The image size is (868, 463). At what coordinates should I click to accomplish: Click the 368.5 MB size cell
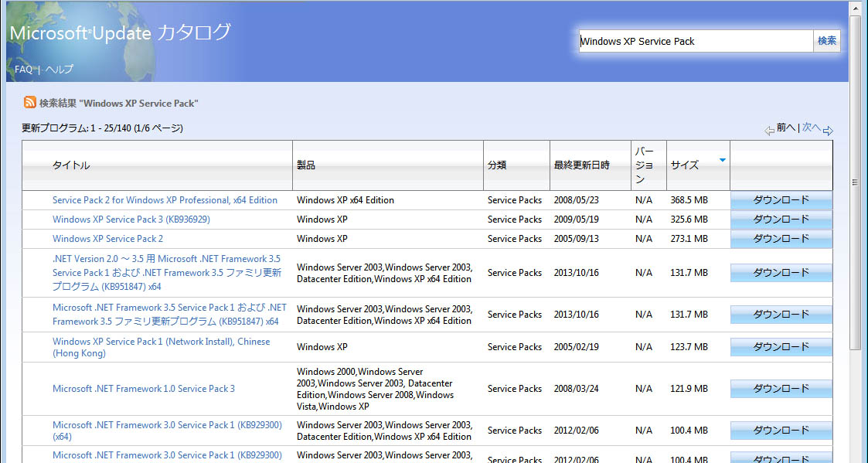tap(689, 200)
